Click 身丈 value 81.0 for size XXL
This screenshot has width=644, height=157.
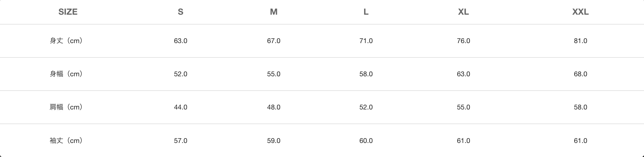580,41
